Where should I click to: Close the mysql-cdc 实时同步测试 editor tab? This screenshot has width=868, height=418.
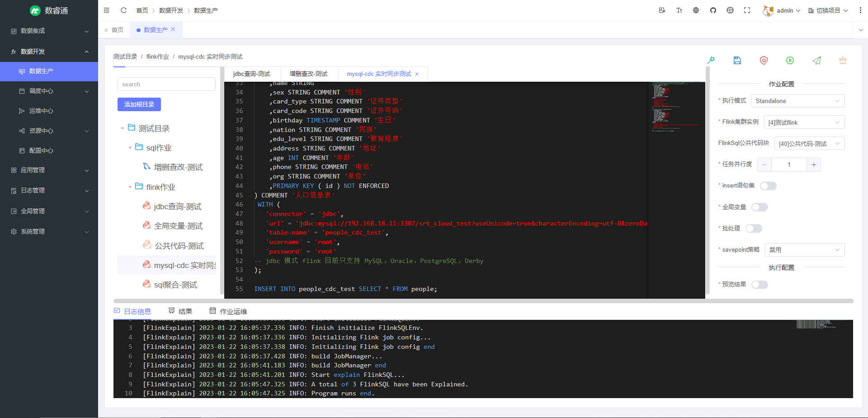(417, 74)
